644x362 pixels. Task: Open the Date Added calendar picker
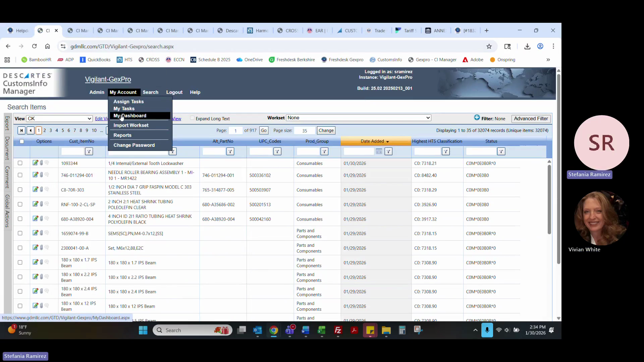click(x=379, y=152)
